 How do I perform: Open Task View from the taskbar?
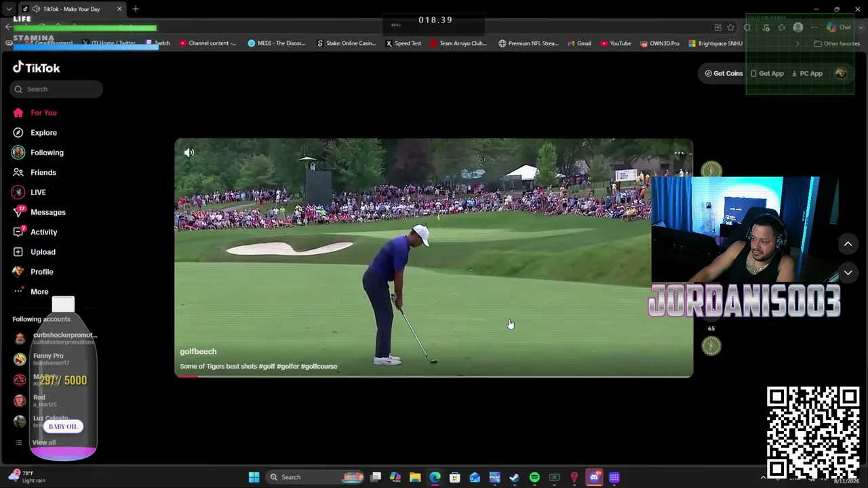coord(376,477)
